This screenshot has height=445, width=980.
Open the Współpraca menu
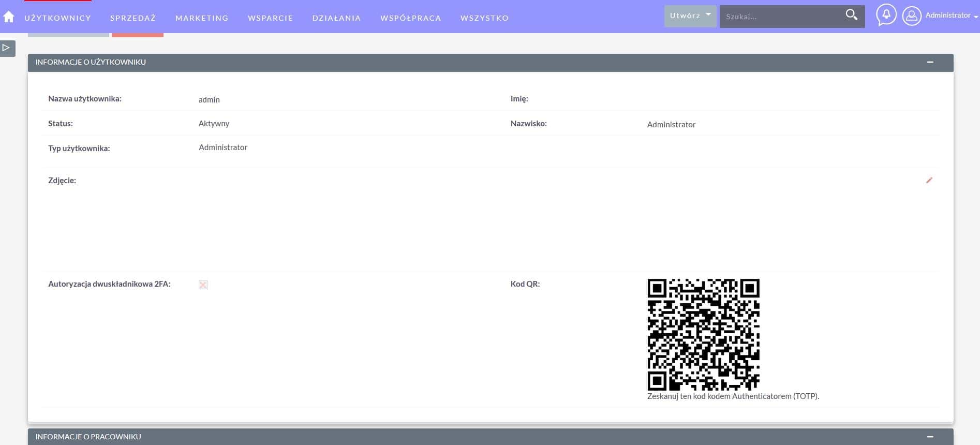(x=411, y=18)
